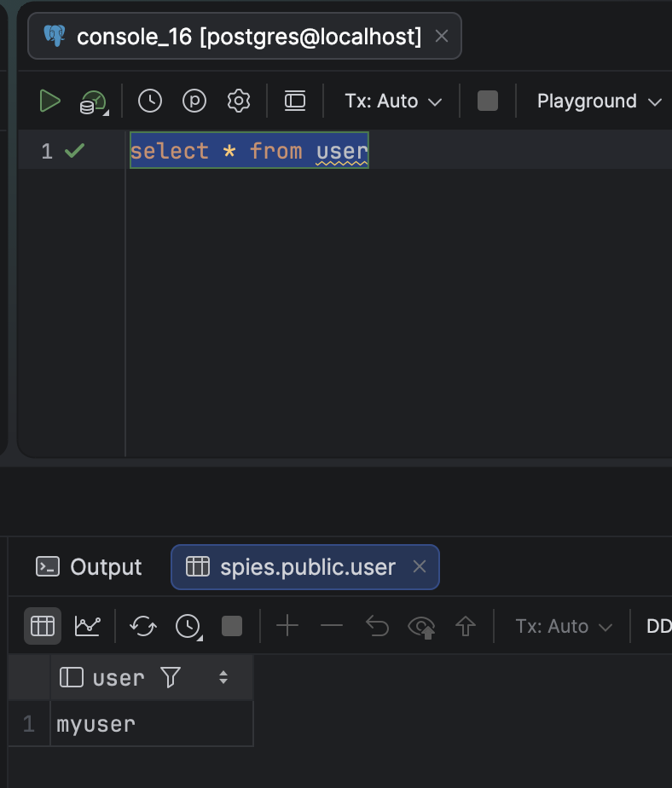Screen dimensions: 672x788
Task: Open Explain Plan icon beside Execute
Action: coord(94,102)
